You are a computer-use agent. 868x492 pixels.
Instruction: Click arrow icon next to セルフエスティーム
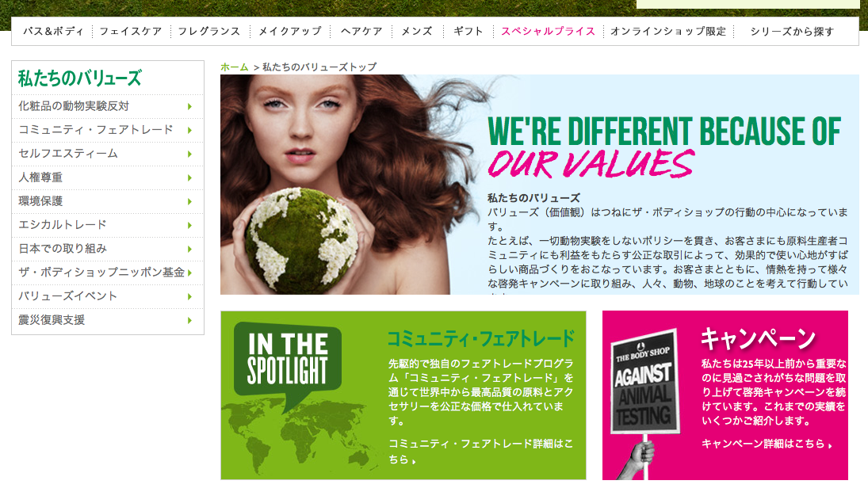189,154
